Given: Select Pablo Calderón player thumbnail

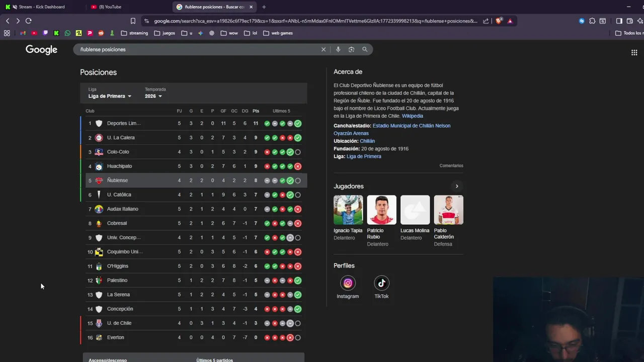Looking at the screenshot, I should [448, 210].
